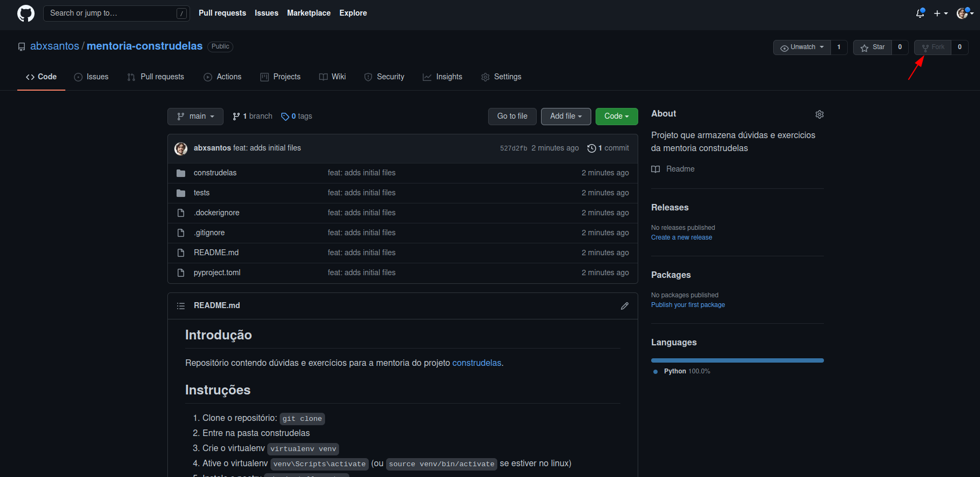This screenshot has height=477, width=980.
Task: Switch to the Projects tab
Action: click(280, 77)
